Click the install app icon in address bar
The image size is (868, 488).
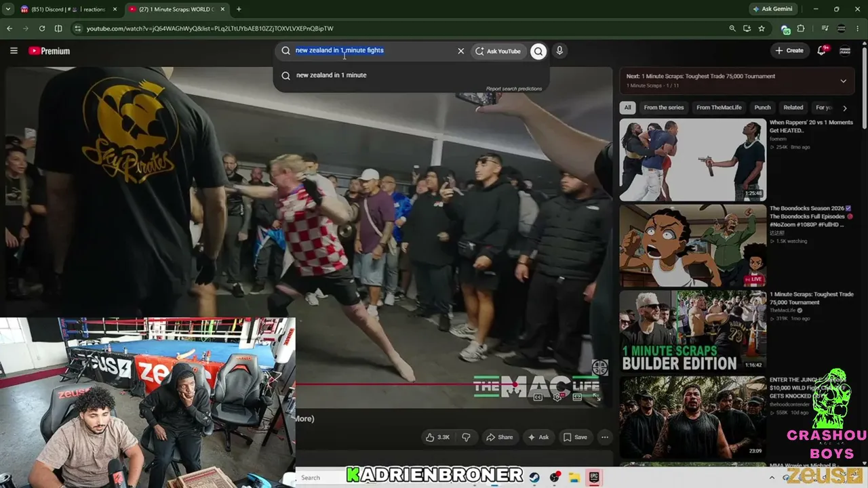tap(747, 28)
